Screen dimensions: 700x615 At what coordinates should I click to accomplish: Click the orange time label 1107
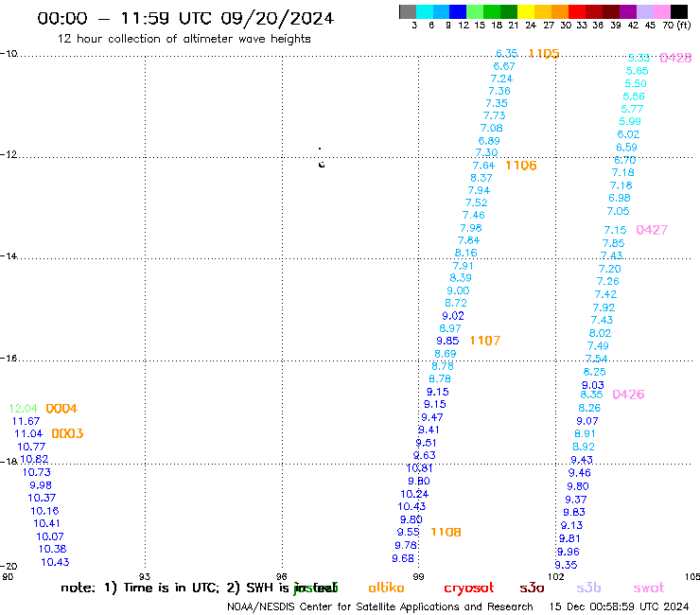click(485, 341)
